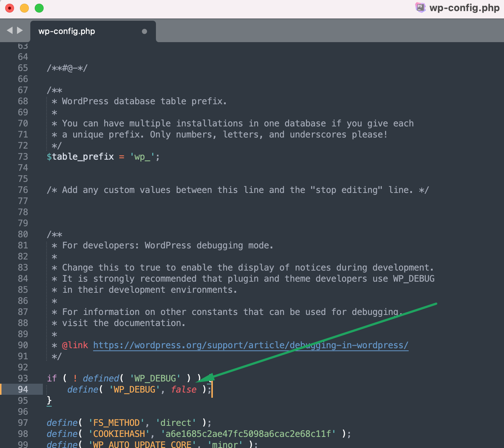Click the PhpStorm file icon in the title bar
The height and width of the screenshot is (448, 504).
pyautogui.click(x=420, y=7)
